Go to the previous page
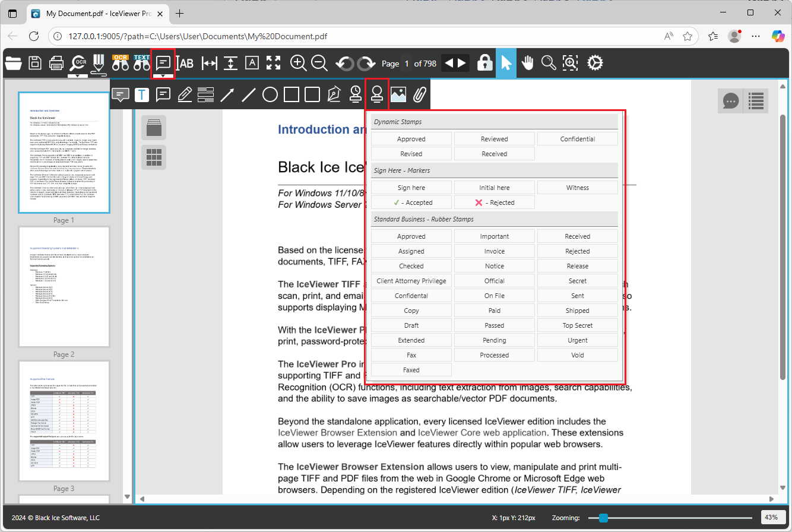 click(x=449, y=63)
